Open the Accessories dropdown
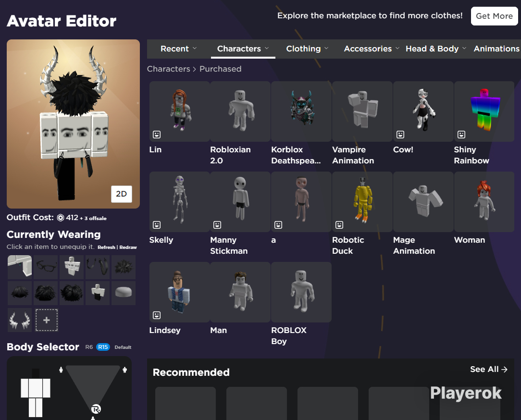Screen dimensions: 521x420 (372, 49)
